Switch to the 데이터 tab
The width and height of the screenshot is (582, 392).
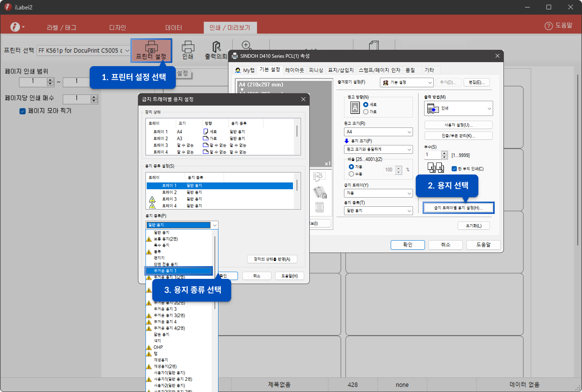(x=174, y=27)
